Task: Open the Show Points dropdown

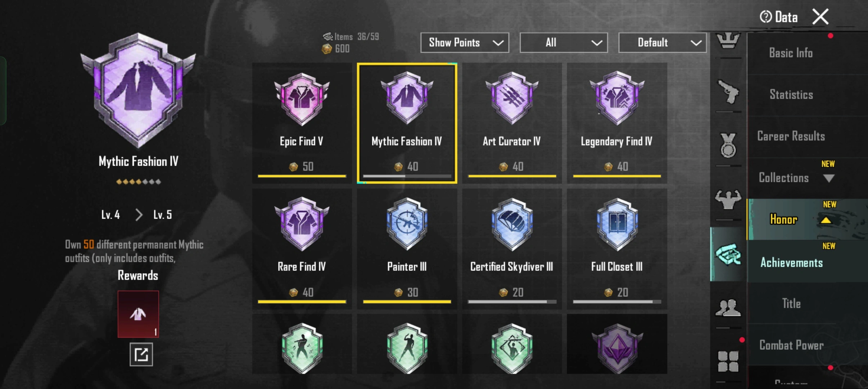Action: coord(465,43)
